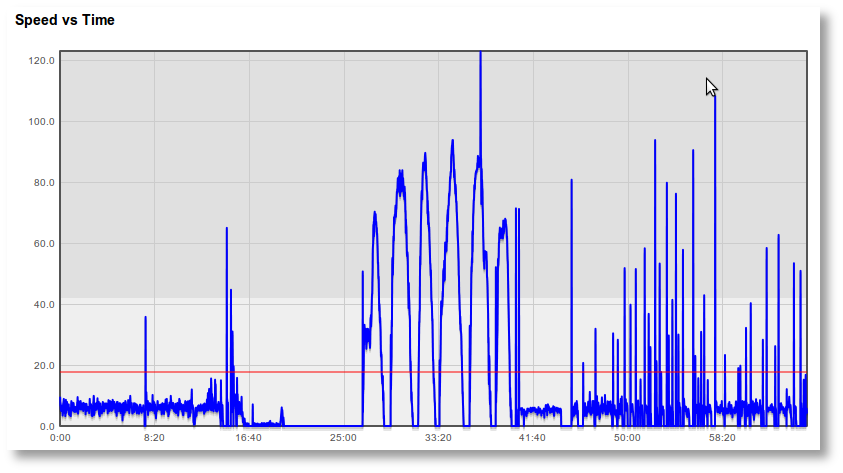Click the 60.0 y-axis label

point(44,244)
